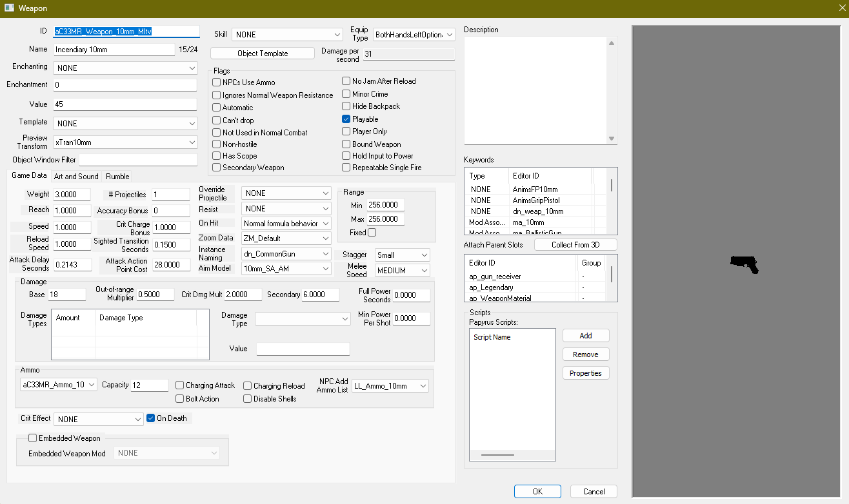The height and width of the screenshot is (504, 849).
Task: Toggle the Automatic flag checkbox
Action: click(217, 108)
